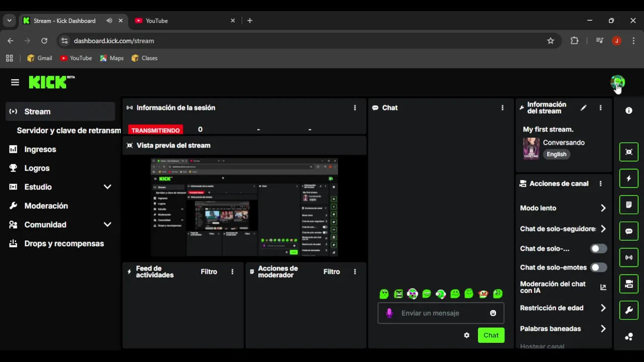Image resolution: width=644 pixels, height=362 pixels.
Task: Toggle stream preview widget icon in right rail
Action: (628, 152)
